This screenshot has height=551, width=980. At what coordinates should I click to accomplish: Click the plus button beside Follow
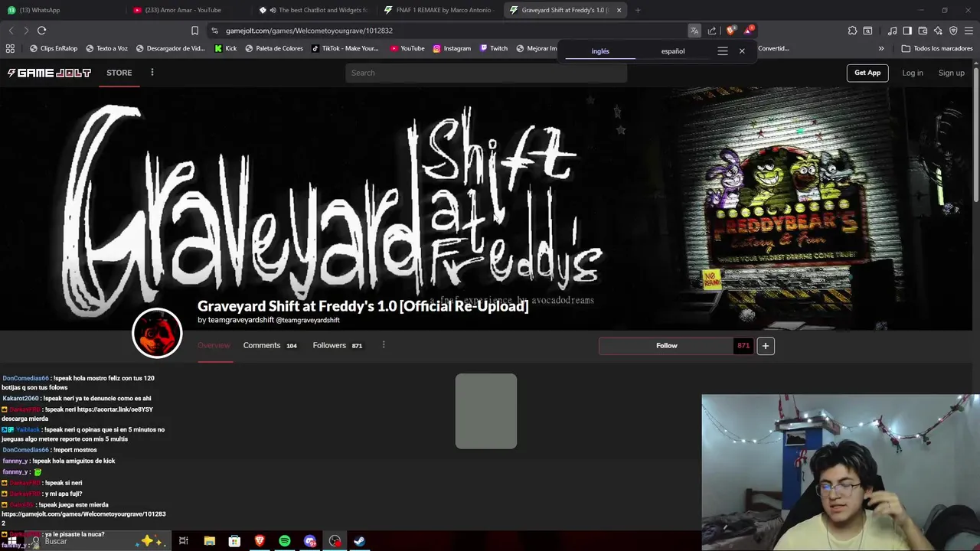(765, 346)
